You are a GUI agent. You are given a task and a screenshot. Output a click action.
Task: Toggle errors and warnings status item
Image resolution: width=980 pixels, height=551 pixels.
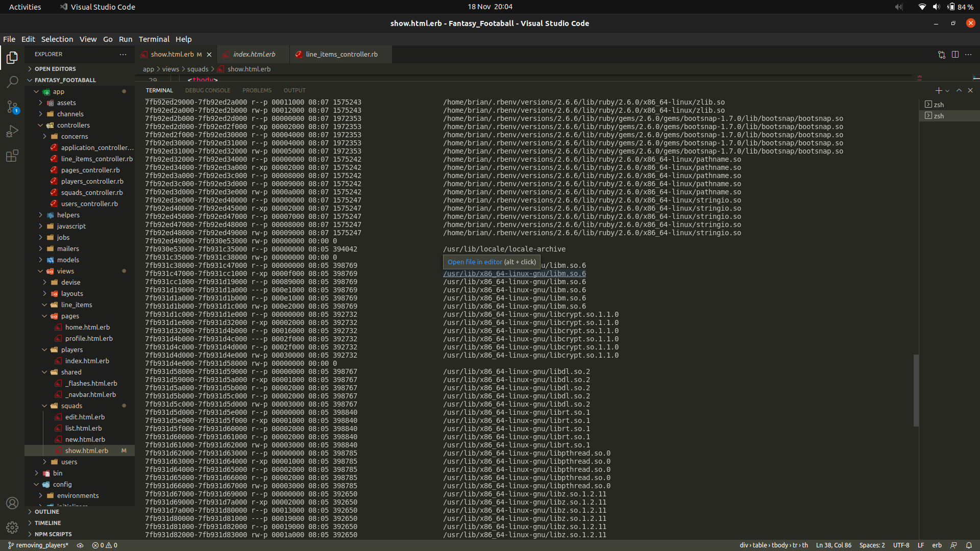coord(105,545)
